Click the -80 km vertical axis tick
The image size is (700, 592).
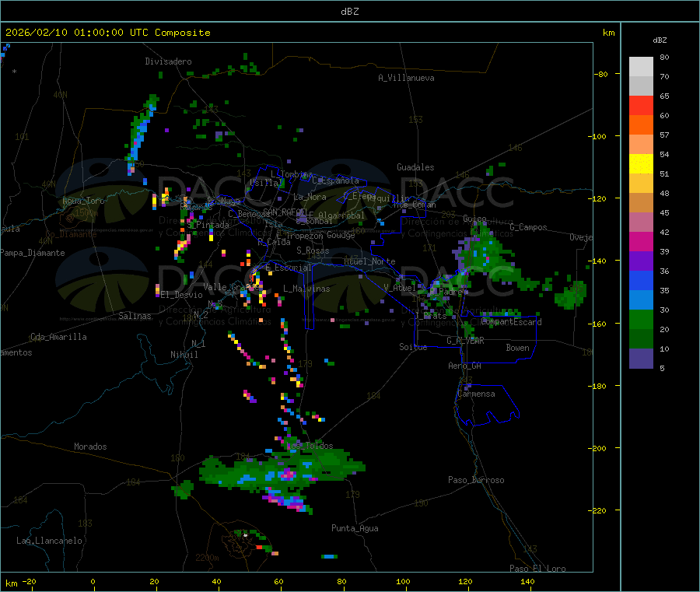(601, 74)
